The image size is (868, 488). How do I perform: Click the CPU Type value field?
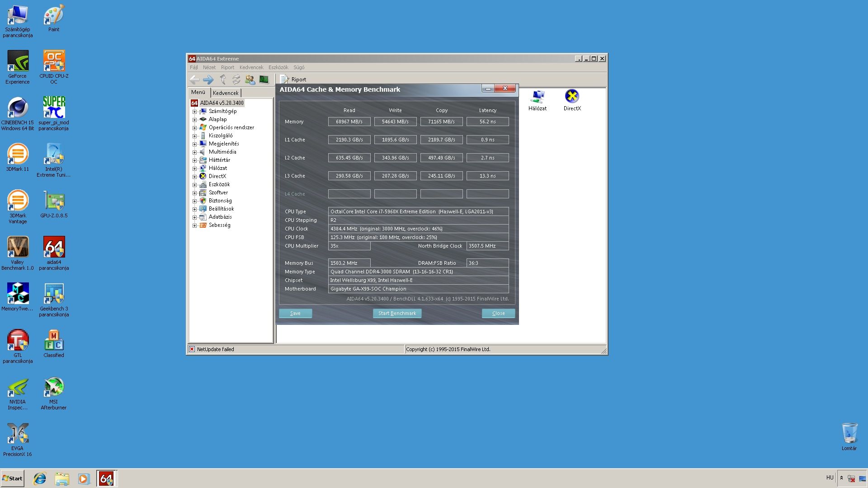click(x=418, y=211)
